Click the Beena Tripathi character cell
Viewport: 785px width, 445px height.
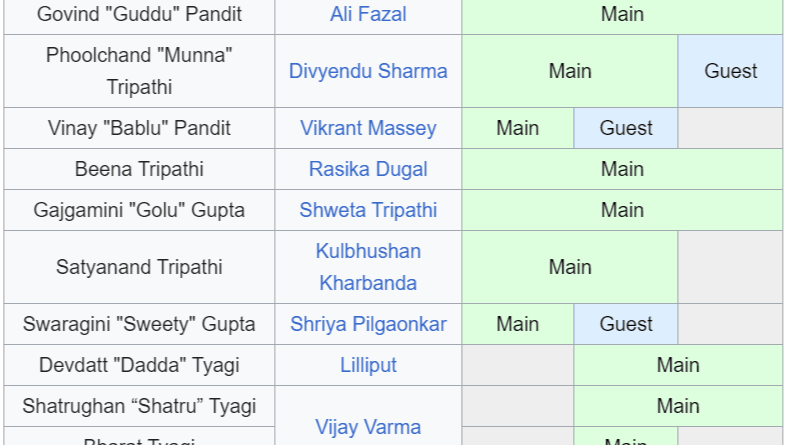point(139,169)
